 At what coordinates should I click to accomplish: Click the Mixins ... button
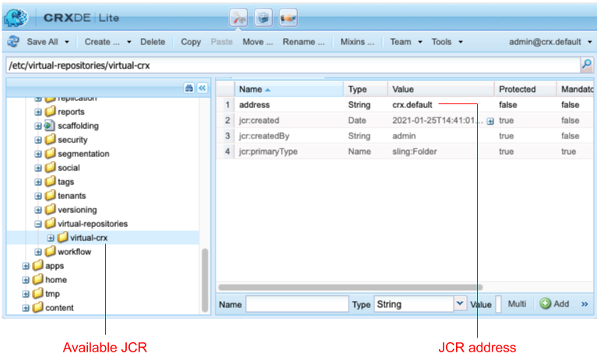click(357, 42)
